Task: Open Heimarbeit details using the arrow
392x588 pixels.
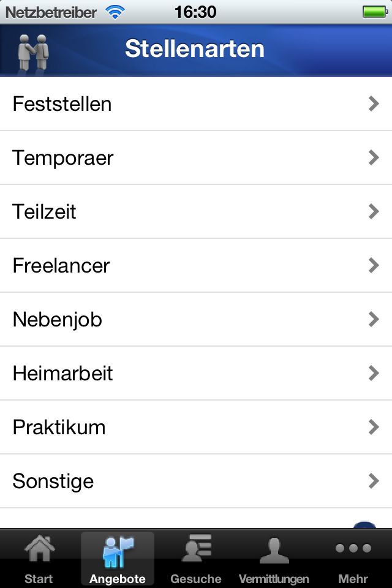Action: point(374,373)
